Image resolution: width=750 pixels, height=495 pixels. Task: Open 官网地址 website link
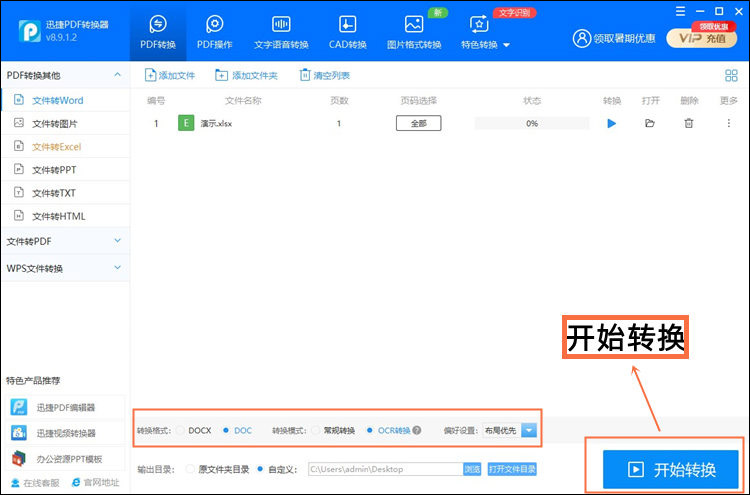pyautogui.click(x=95, y=483)
